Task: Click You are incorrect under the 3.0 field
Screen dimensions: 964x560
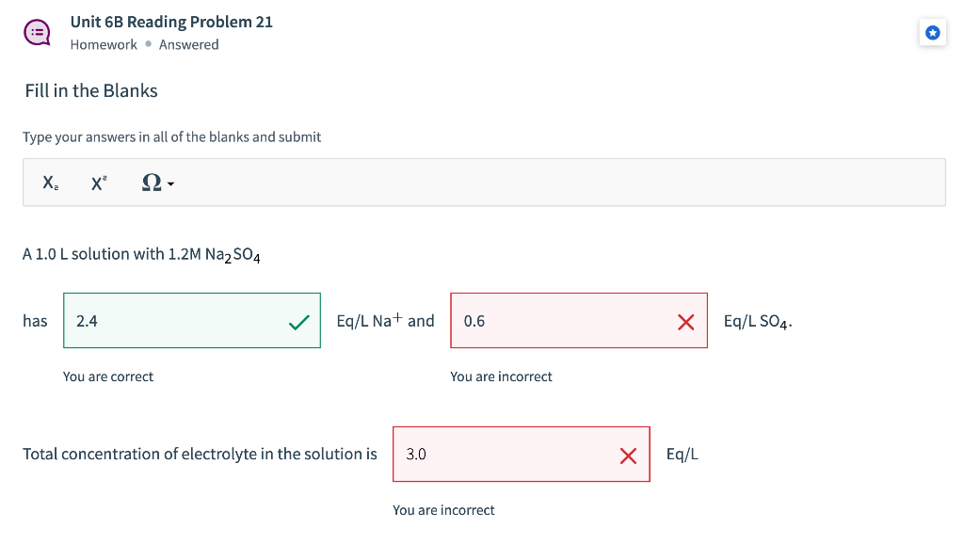Action: (x=443, y=510)
